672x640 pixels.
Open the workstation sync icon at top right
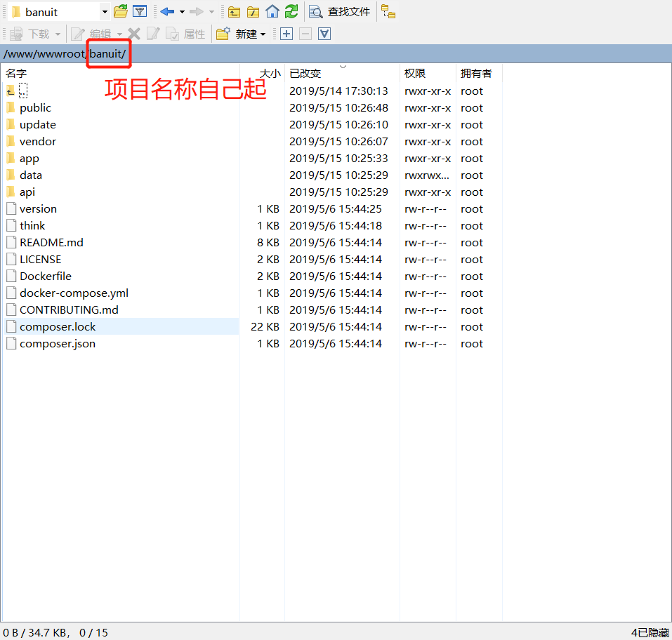(388, 11)
